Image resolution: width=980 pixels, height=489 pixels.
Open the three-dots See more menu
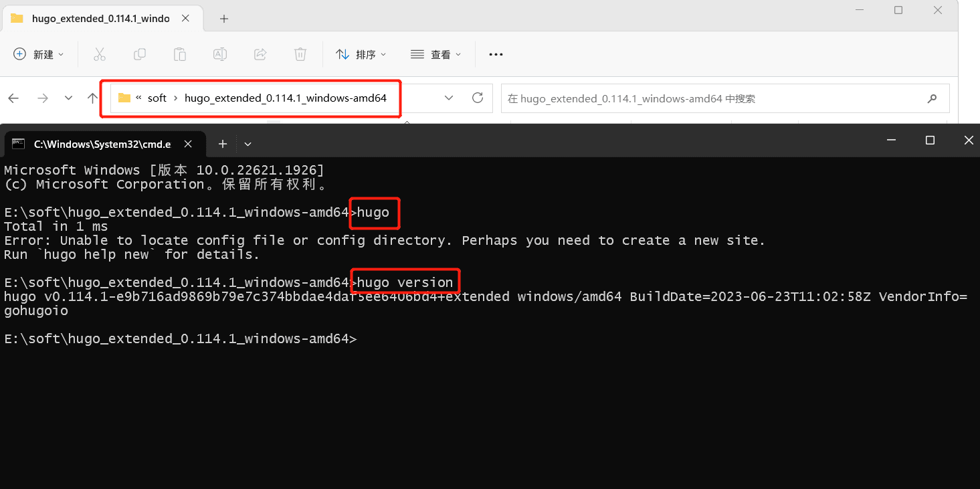[x=496, y=54]
